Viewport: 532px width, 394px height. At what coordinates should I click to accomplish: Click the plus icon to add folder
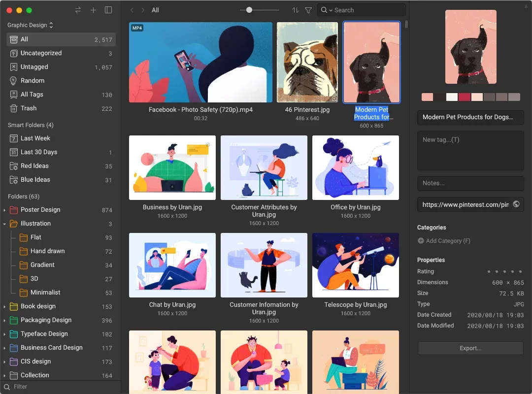pos(93,10)
